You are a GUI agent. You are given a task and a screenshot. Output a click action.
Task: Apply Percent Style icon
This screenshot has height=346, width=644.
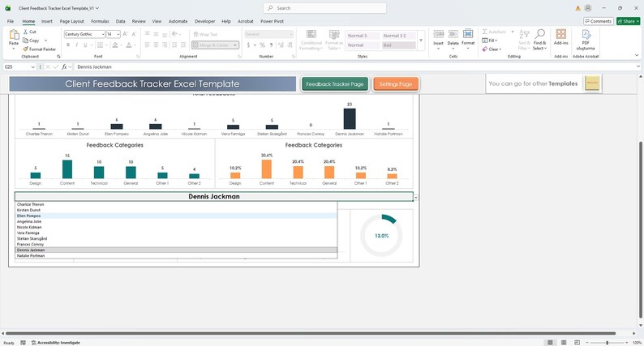[263, 45]
